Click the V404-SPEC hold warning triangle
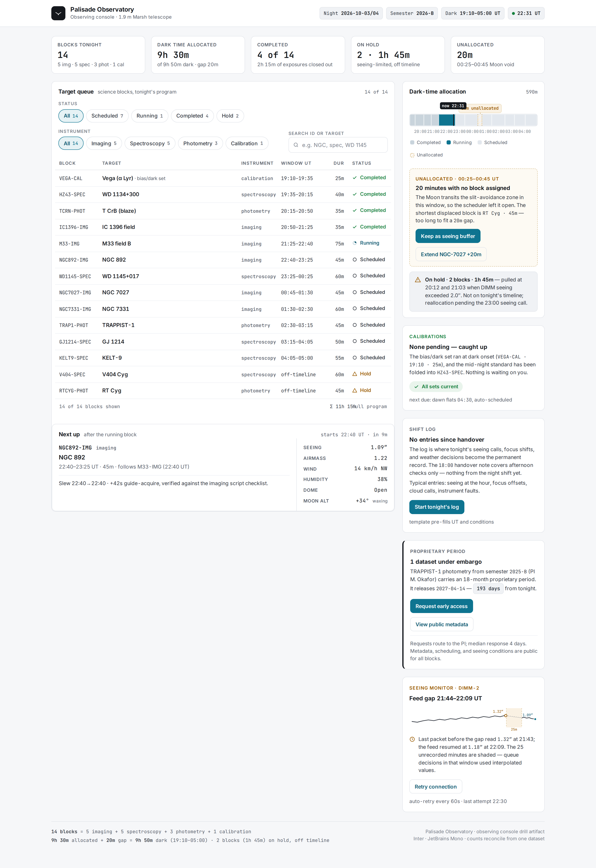 (x=354, y=374)
